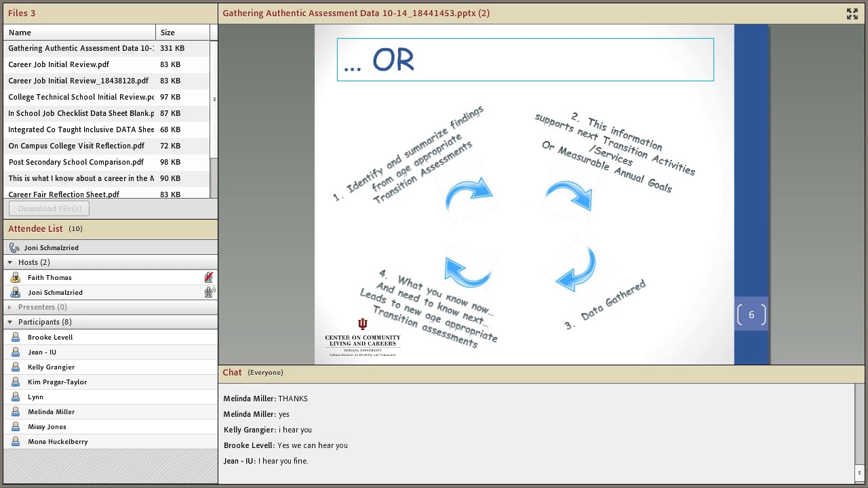Click Melinda Miller participant icon
868x488 pixels.
[x=16, y=411]
